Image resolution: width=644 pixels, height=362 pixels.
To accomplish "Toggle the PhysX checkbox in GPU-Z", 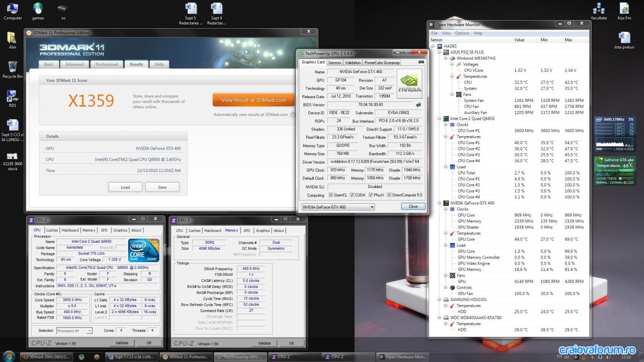I will coord(371,195).
